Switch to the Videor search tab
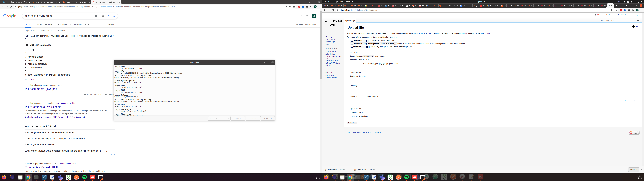The width and height of the screenshot is (644, 181). [50, 25]
